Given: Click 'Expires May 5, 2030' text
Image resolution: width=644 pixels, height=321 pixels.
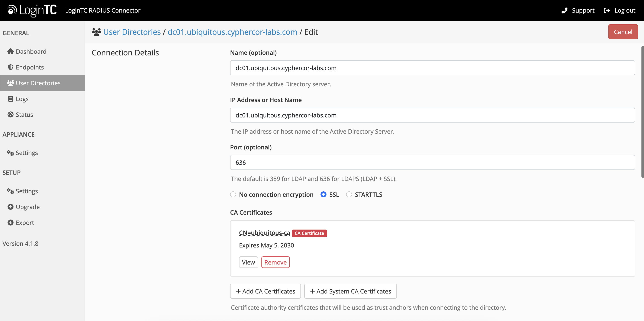Looking at the screenshot, I should [x=266, y=245].
